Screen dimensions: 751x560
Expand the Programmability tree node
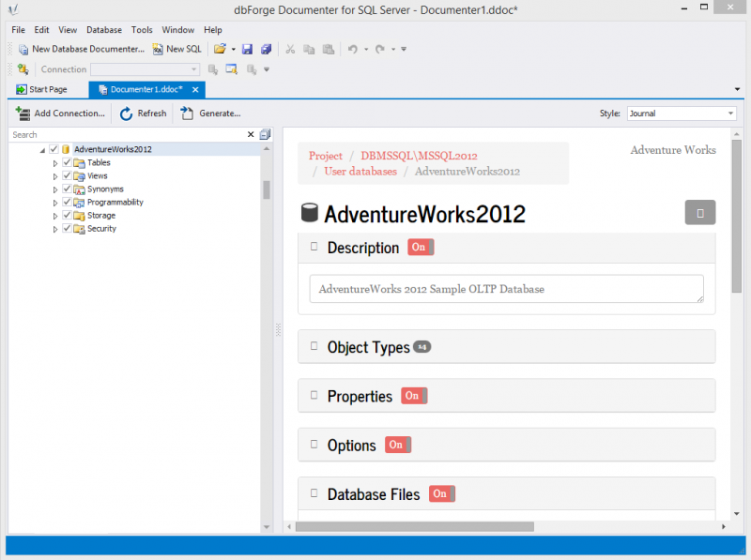tap(55, 203)
